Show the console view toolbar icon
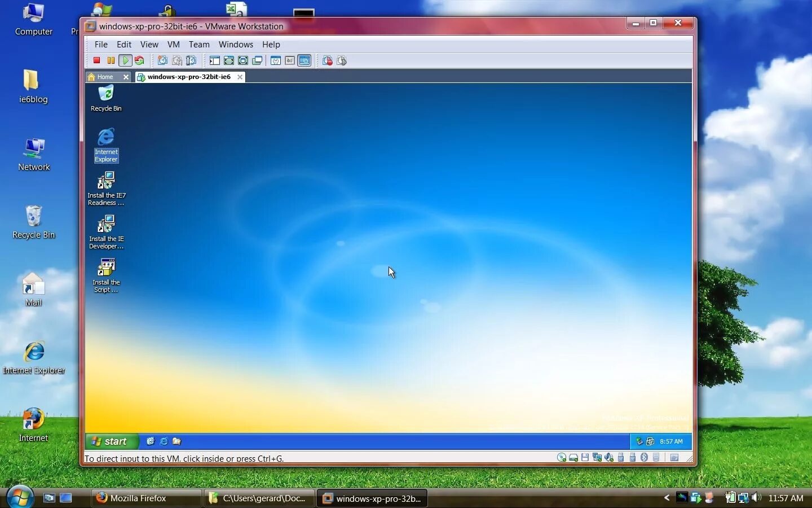Image resolution: width=812 pixels, height=508 pixels. [304, 60]
